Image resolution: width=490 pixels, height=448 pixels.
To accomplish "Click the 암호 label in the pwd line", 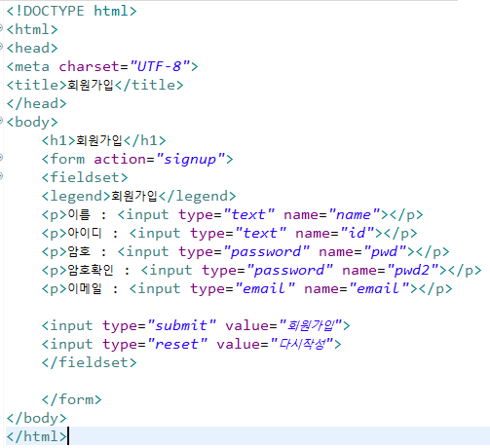I will tap(79, 251).
